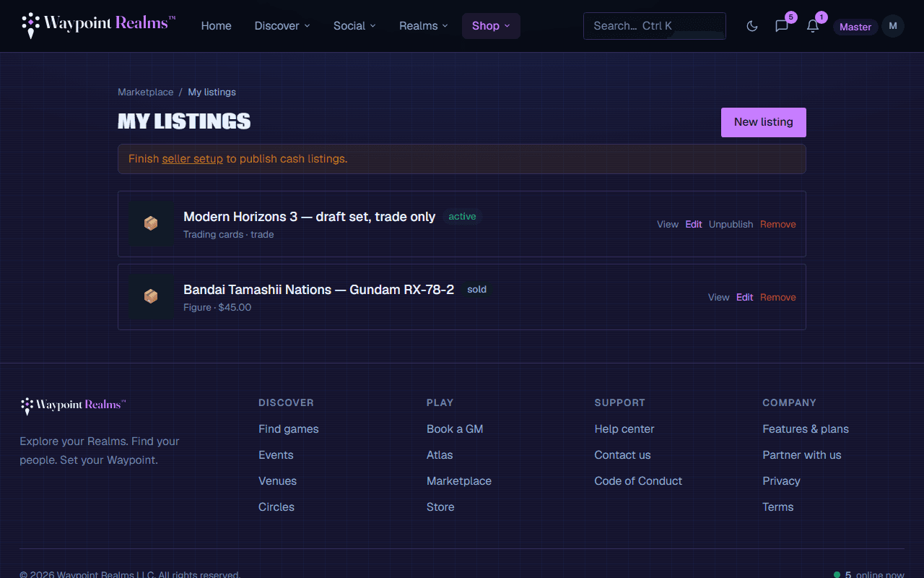
Task: Open footer Book a GM link
Action: click(455, 429)
